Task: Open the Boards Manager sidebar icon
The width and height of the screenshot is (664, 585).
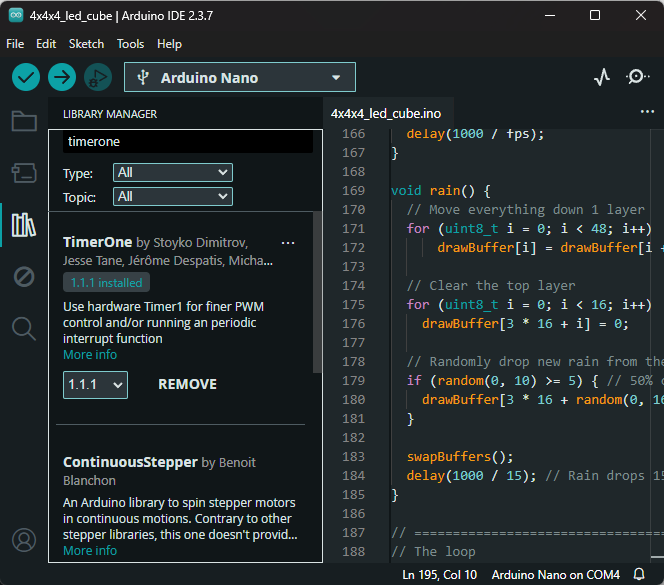Action: (24, 174)
